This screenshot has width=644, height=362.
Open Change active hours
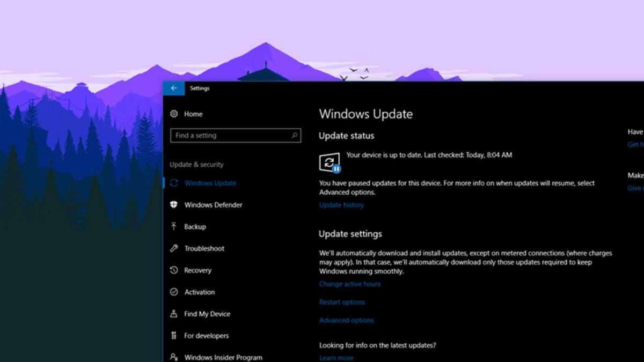[x=349, y=284]
